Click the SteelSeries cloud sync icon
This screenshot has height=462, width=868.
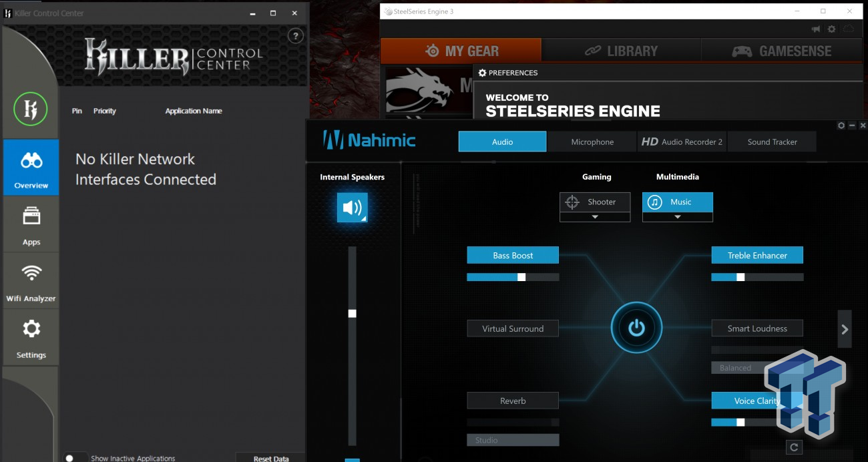coord(849,29)
